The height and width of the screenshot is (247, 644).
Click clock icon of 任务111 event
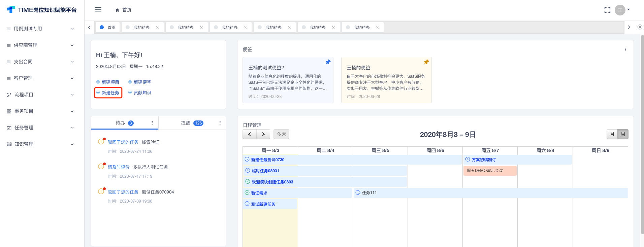coord(358,193)
